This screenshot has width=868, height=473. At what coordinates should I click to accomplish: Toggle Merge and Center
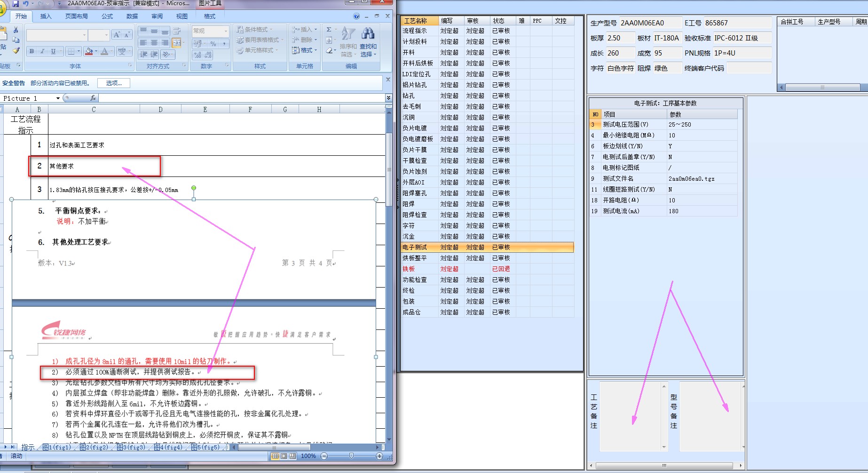click(177, 43)
